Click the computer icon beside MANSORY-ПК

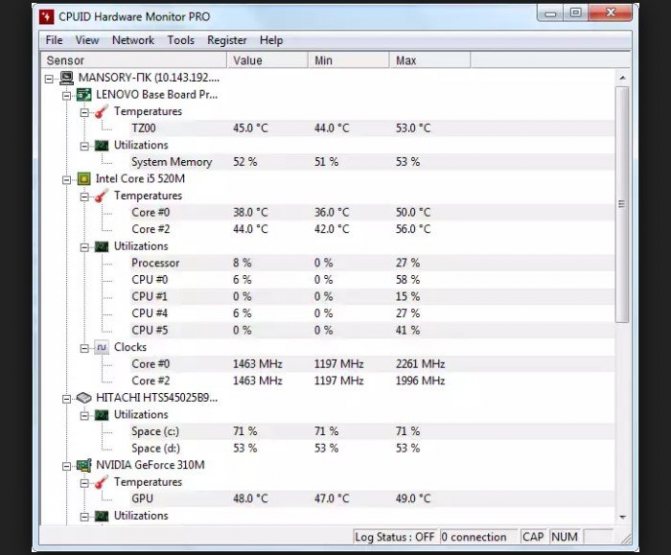(x=66, y=78)
